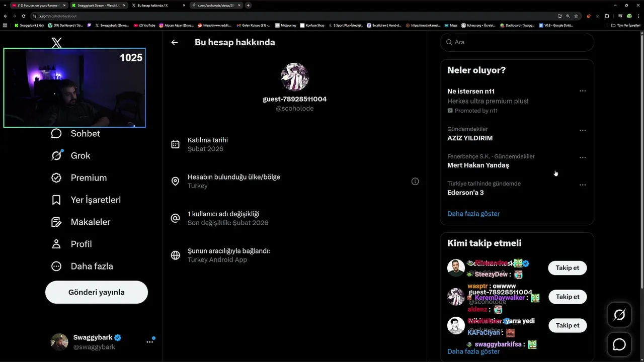
Task: Click into the Ara search field
Action: (x=517, y=42)
